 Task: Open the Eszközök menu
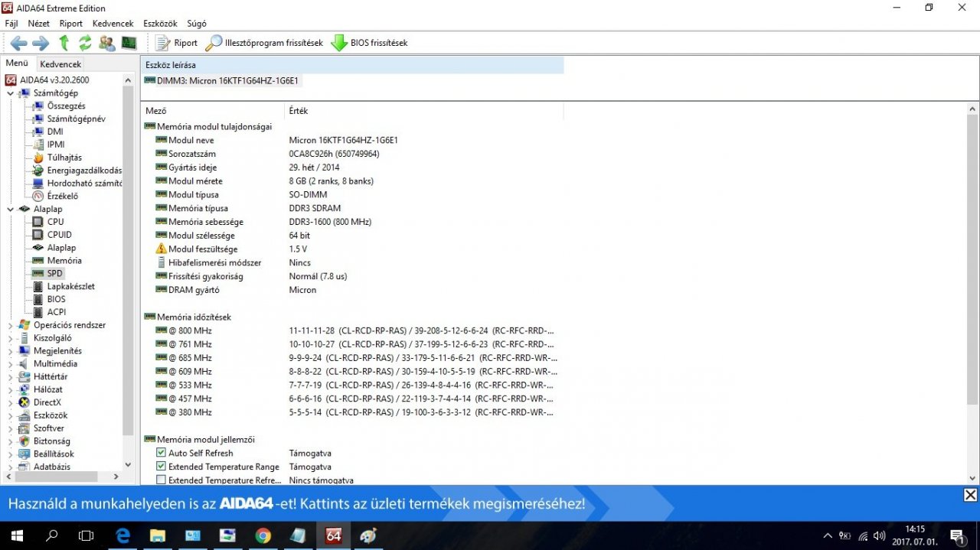[159, 24]
